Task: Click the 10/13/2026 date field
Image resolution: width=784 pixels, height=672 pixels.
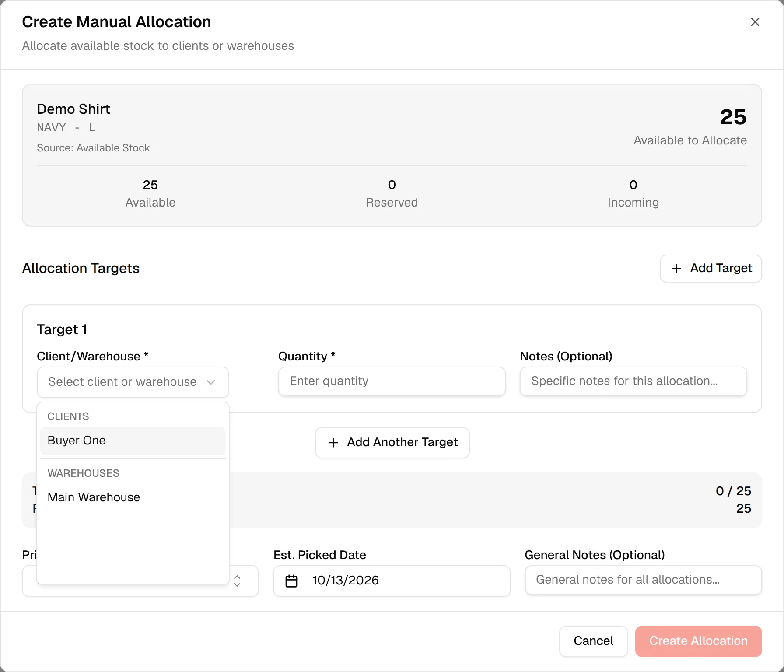Action: click(392, 581)
